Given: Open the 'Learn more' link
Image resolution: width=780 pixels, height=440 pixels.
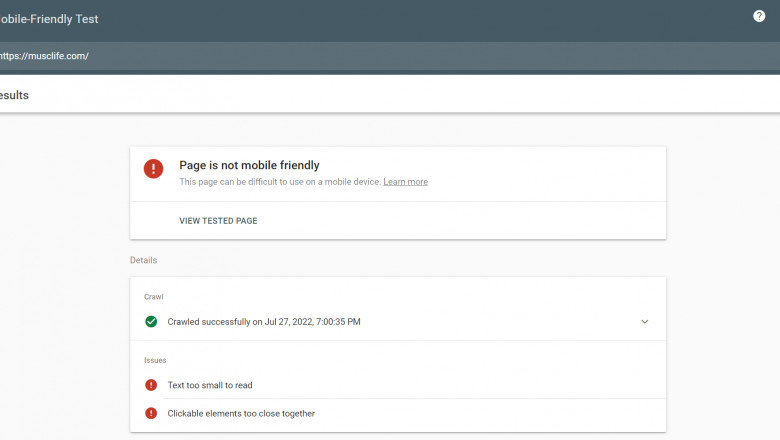Looking at the screenshot, I should pyautogui.click(x=405, y=182).
